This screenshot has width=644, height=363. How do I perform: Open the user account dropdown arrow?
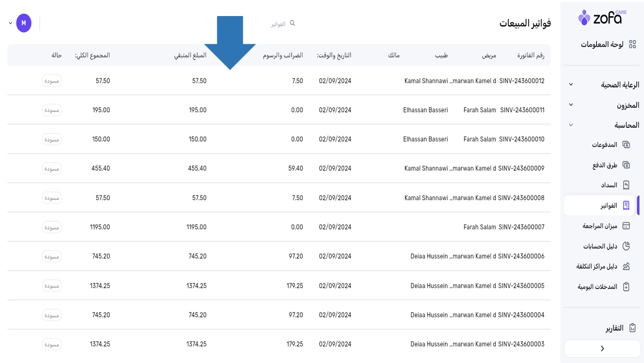(x=11, y=23)
